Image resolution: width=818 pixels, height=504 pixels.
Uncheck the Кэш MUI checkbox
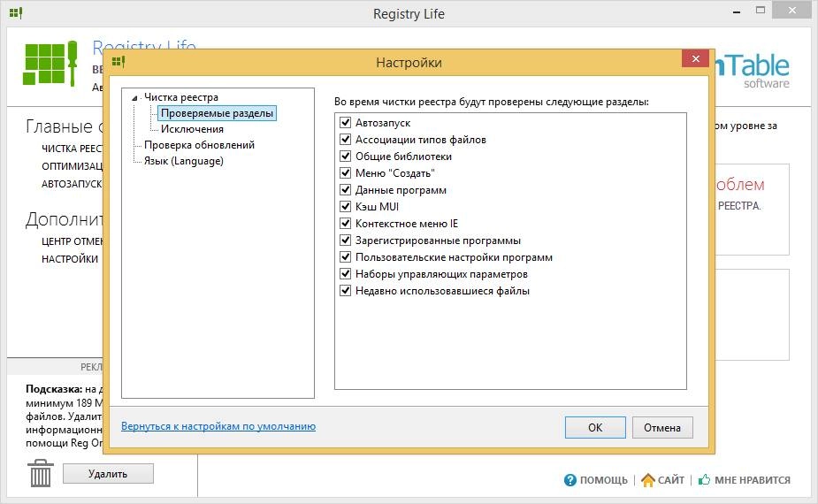point(345,207)
